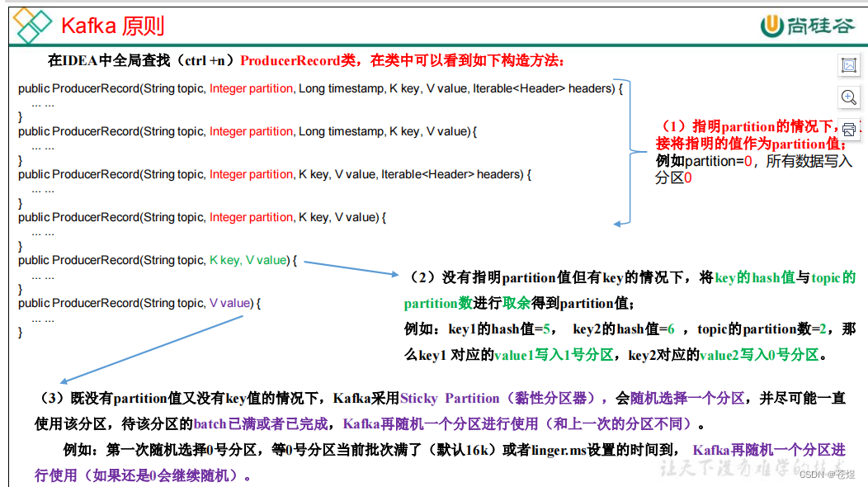Click the print image icon
This screenshot has height=487, width=868.
point(849,130)
